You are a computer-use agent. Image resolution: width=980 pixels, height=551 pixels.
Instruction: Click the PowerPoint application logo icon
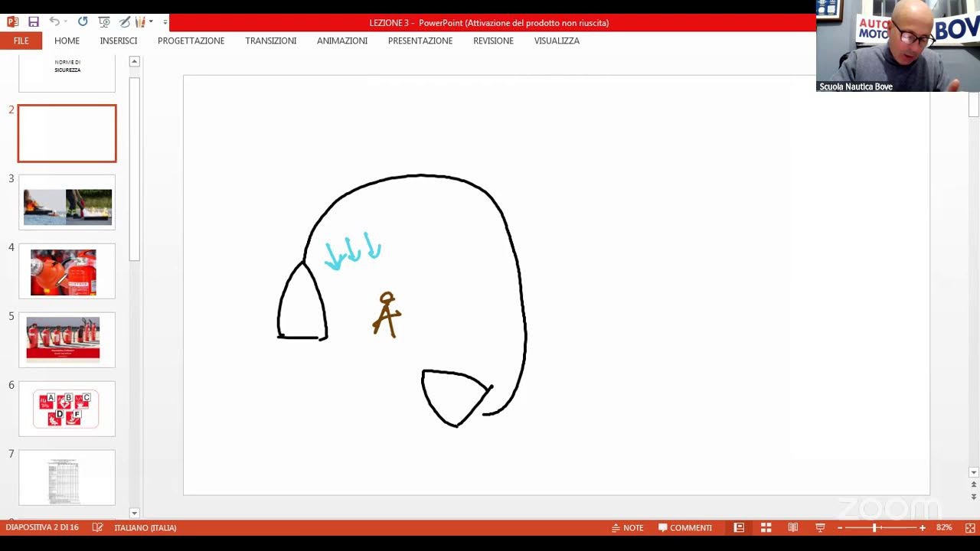tap(12, 22)
